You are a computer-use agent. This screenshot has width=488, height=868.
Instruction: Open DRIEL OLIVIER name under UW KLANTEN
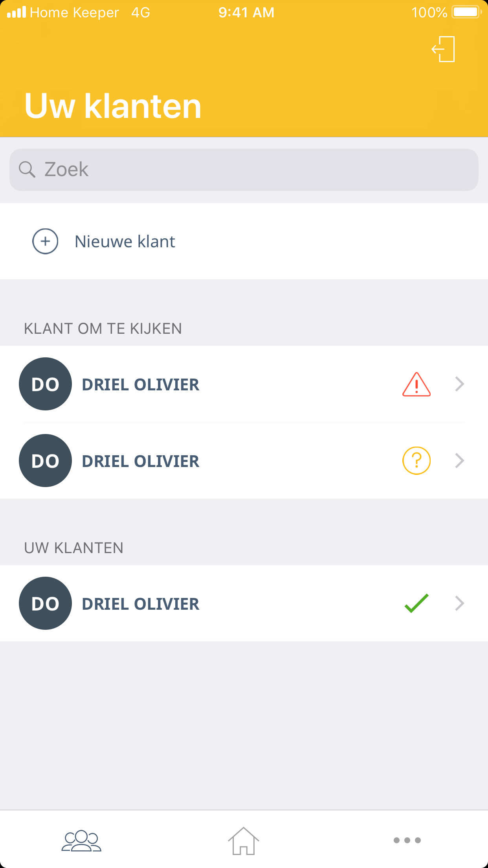pos(140,604)
